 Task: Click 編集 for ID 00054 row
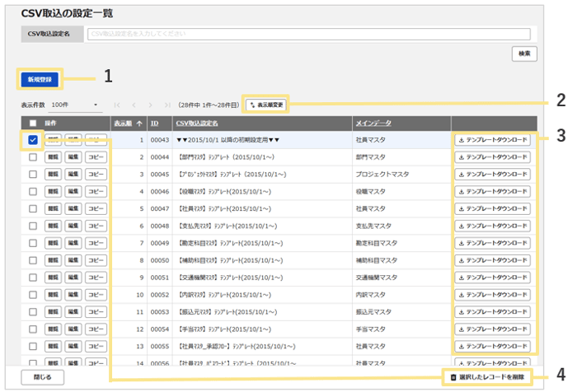(x=73, y=329)
